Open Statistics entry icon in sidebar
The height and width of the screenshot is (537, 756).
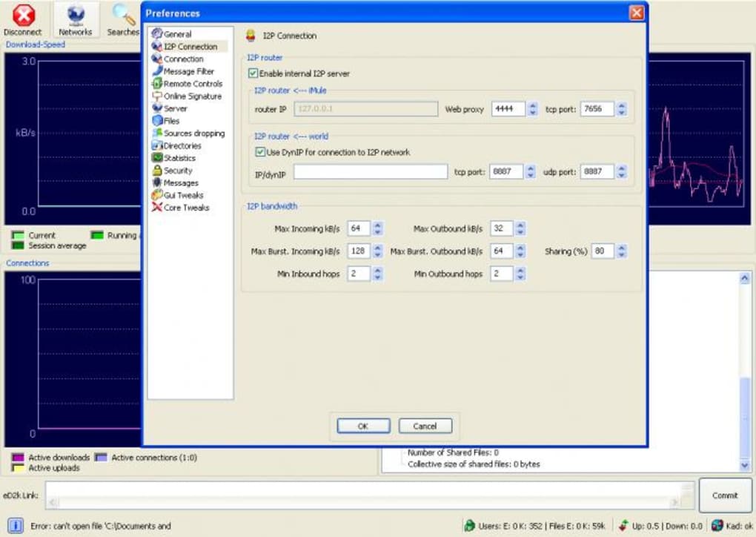coord(156,158)
